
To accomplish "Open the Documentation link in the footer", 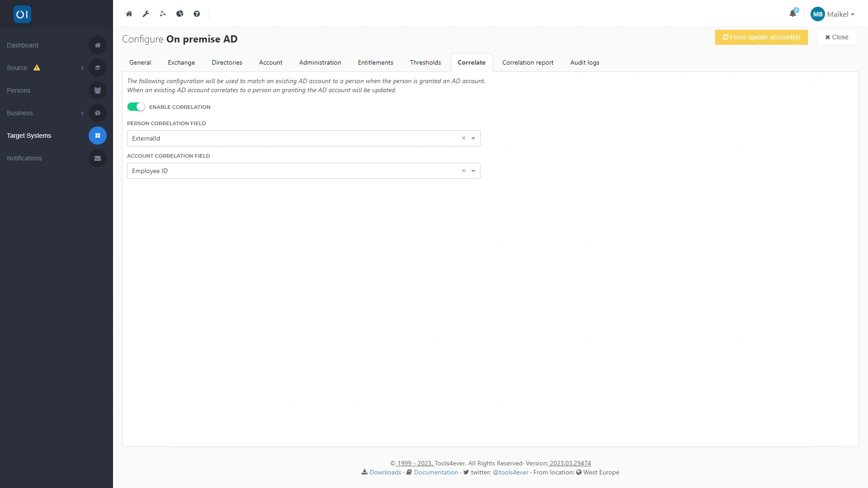I will (436, 472).
